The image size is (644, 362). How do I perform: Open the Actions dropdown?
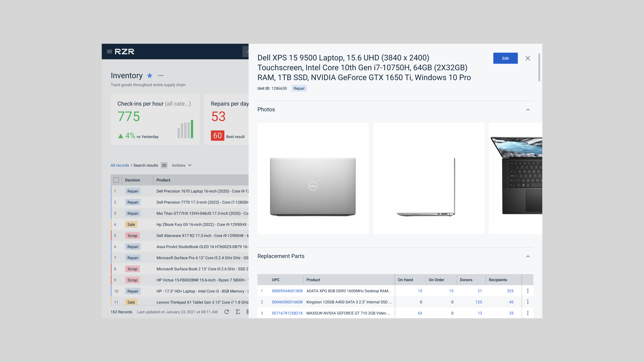pos(182,165)
